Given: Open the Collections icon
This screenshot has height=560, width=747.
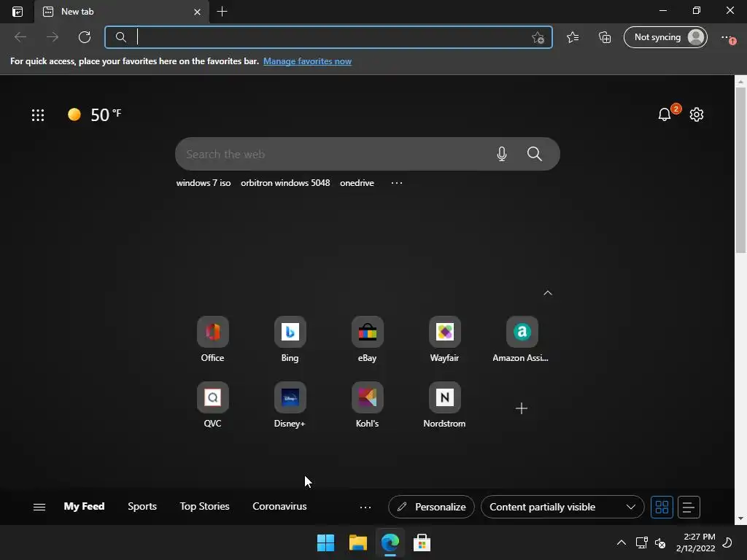Looking at the screenshot, I should click(x=605, y=37).
